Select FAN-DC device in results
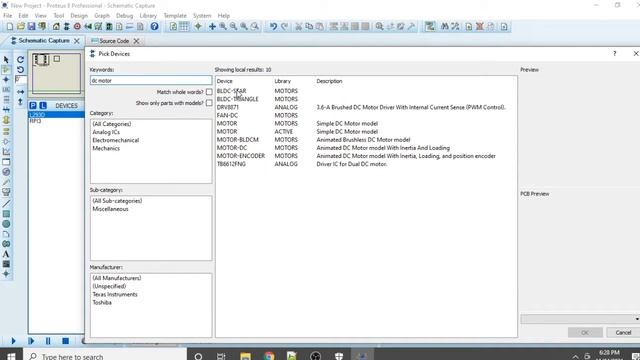Viewport: 640px width, 360px height. coord(227,116)
